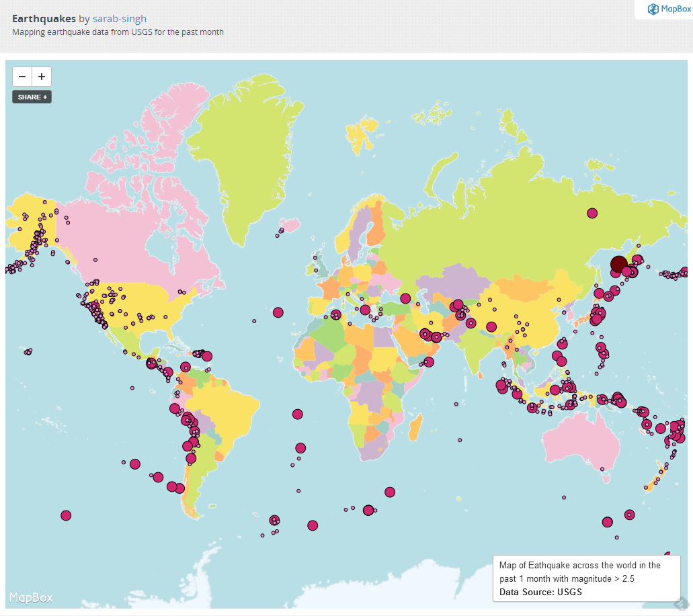Click the large marker in the North Atlantic
Viewport: 693px width, 616px height.
278,312
